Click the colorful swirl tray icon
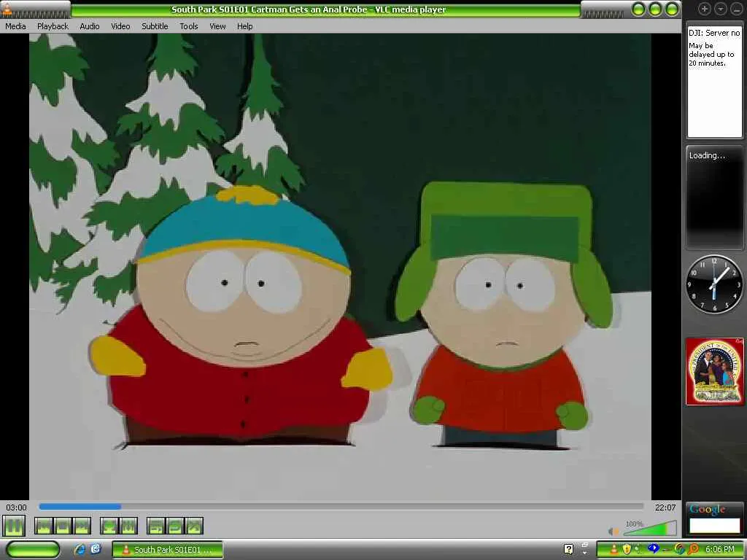This screenshot has height=560, width=747. (679, 549)
